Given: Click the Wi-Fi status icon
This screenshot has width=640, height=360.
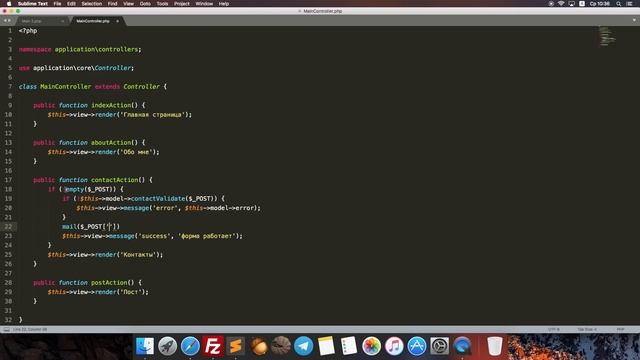Looking at the screenshot, I should pos(561,4).
